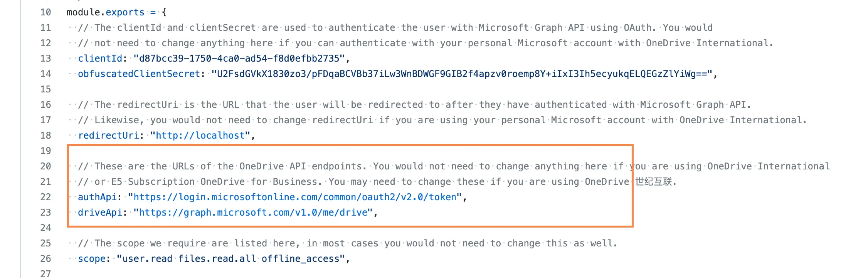The width and height of the screenshot is (868, 278).
Task: Click the clientId property name
Action: 100,59
